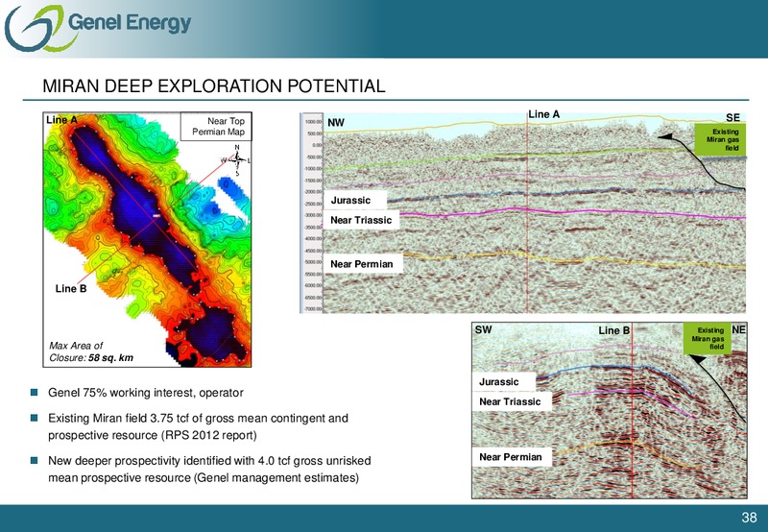The width and height of the screenshot is (768, 532).
Task: Select the 'Genel Energy' company name text
Action: (x=130, y=23)
